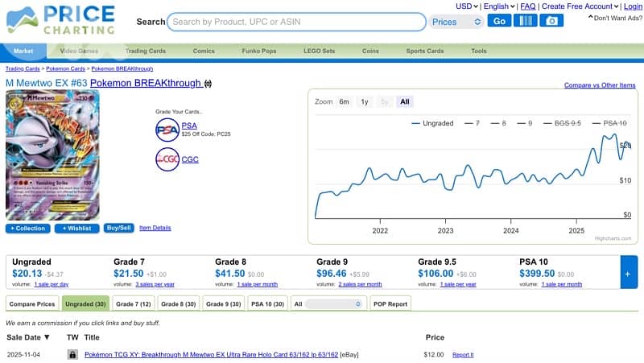The width and height of the screenshot is (644, 363).
Task: Click the barcode scanner icon button
Action: pos(525,21)
